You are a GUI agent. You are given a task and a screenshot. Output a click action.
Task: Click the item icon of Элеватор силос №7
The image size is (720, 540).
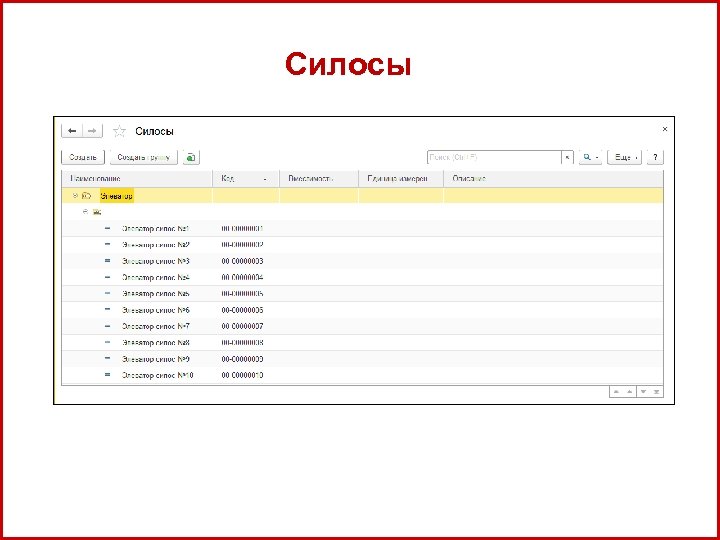pos(107,326)
